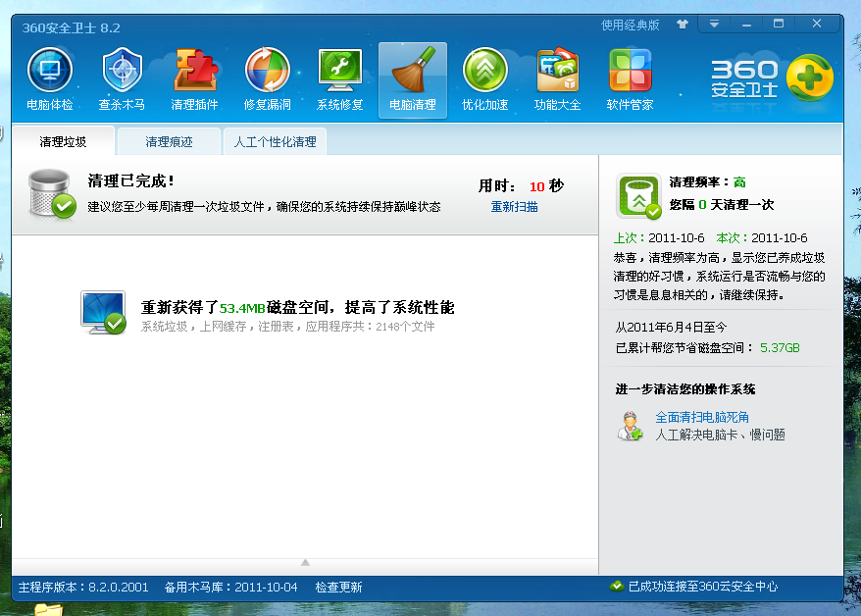This screenshot has width=861, height=616.
Task: Minimize the 360安全卫士 window
Action: [x=746, y=25]
